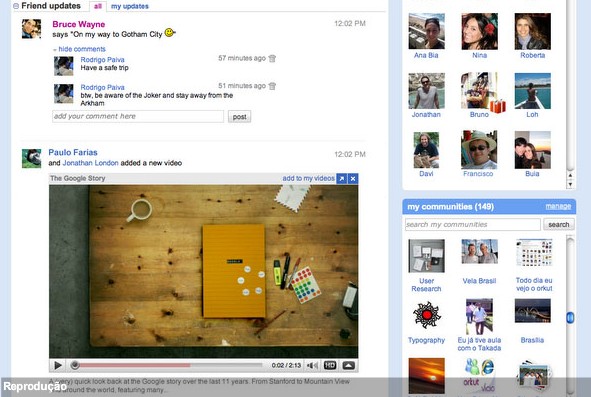The height and width of the screenshot is (397, 591).
Task: Open Bruno's friend photo
Action: tap(479, 91)
